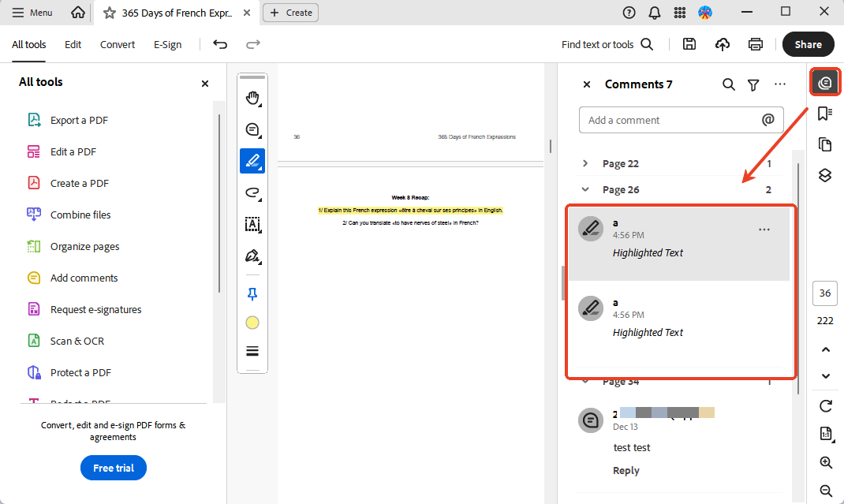Select the draw freehand loop tool
The width and height of the screenshot is (844, 504).
coord(252,192)
